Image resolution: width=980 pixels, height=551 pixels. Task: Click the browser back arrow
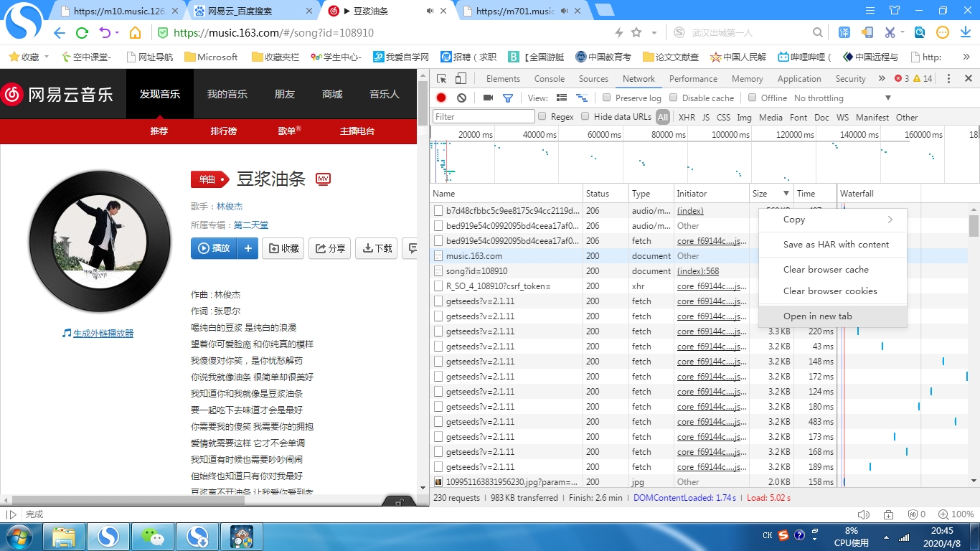pos(60,33)
